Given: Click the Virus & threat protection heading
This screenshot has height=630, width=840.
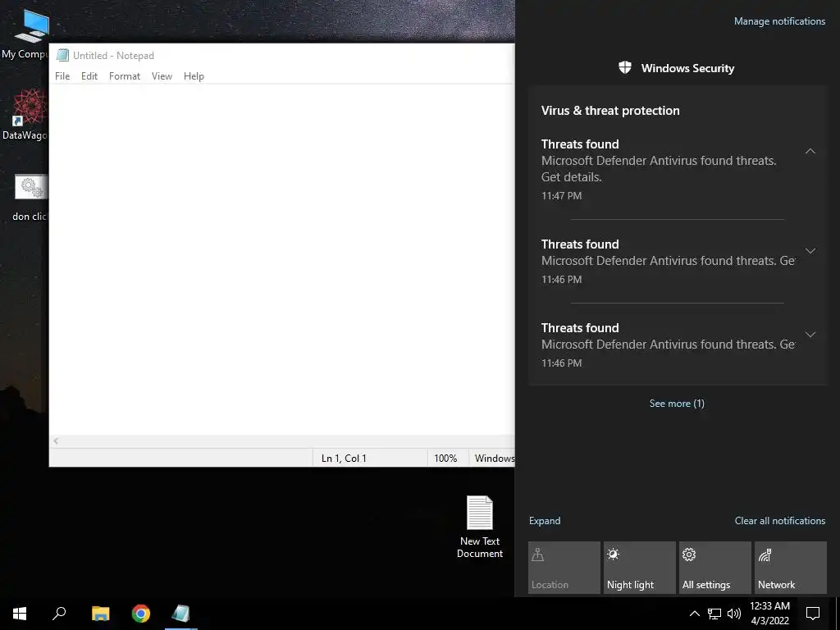Looking at the screenshot, I should click(610, 111).
